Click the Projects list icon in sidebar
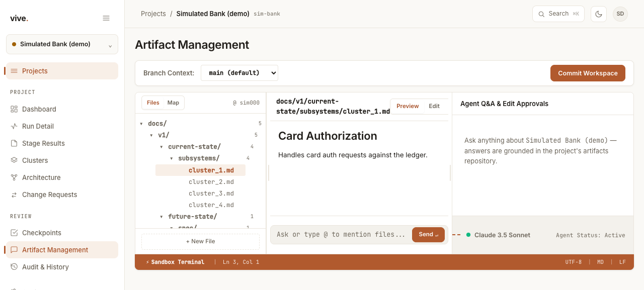The height and width of the screenshot is (290, 644). (14, 71)
